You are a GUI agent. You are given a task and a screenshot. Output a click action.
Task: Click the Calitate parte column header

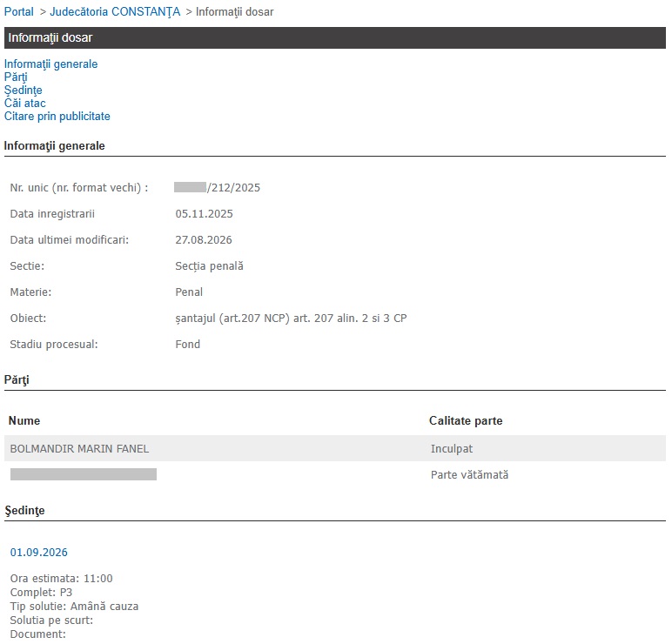[466, 420]
